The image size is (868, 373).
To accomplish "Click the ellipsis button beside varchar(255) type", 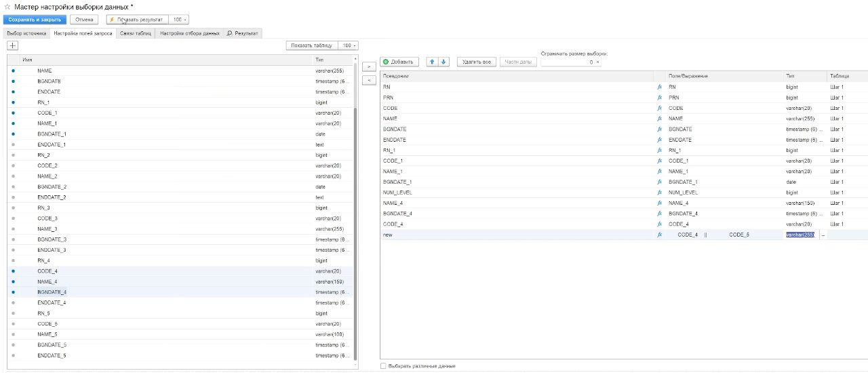I will pyautogui.click(x=823, y=235).
